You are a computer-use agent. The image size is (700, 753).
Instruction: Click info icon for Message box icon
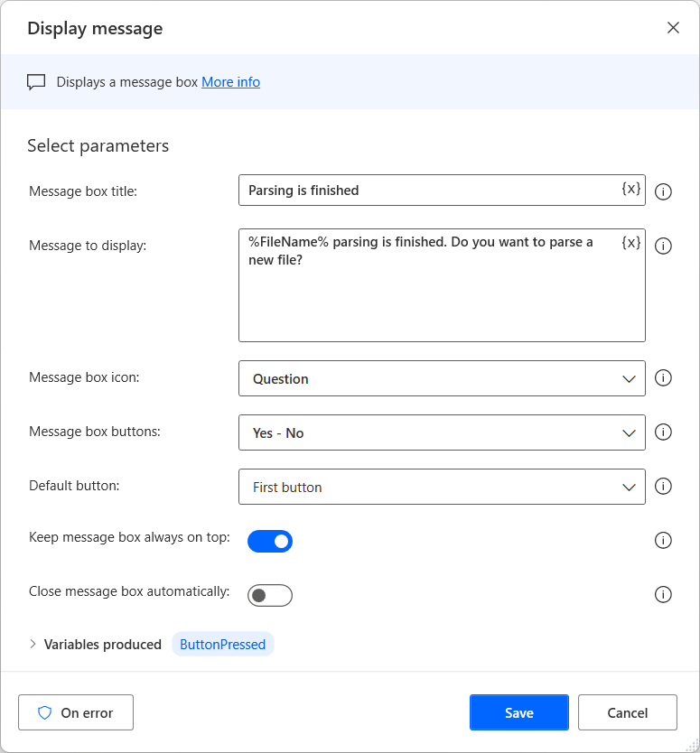coord(663,378)
